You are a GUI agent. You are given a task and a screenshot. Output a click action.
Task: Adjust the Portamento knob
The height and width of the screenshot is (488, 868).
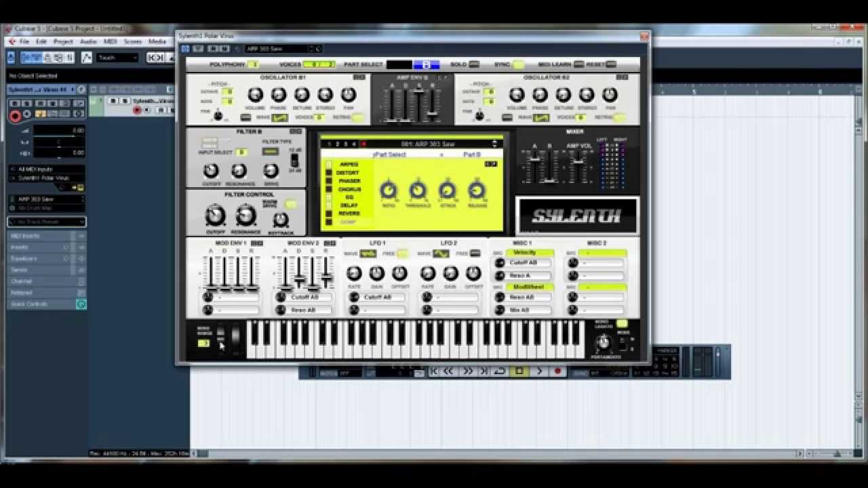(x=603, y=342)
